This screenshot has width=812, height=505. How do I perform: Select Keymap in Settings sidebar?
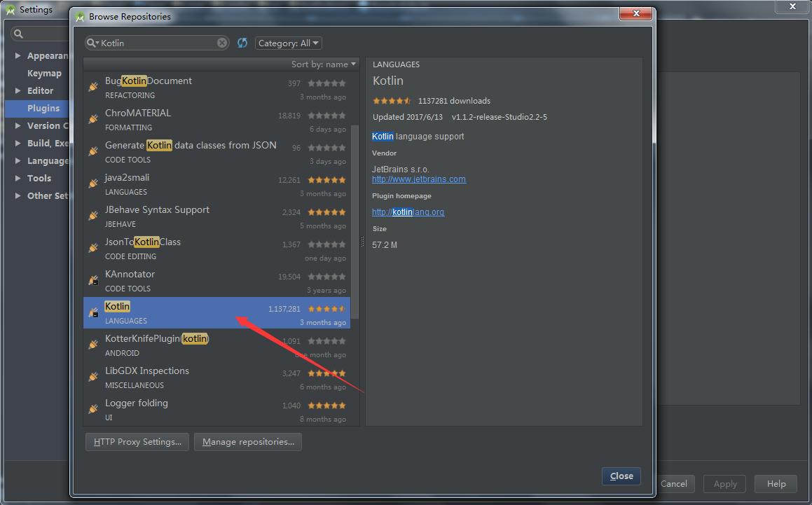pos(44,73)
